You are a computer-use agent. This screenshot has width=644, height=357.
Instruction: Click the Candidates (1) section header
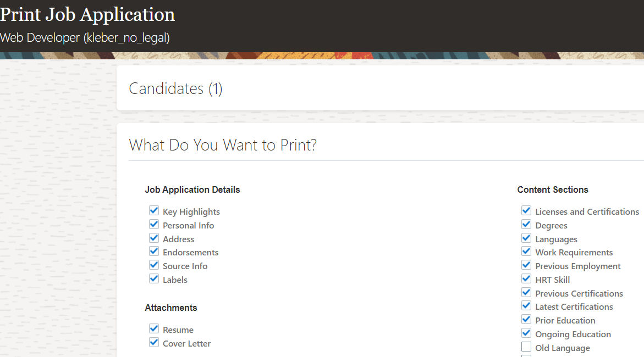175,88
